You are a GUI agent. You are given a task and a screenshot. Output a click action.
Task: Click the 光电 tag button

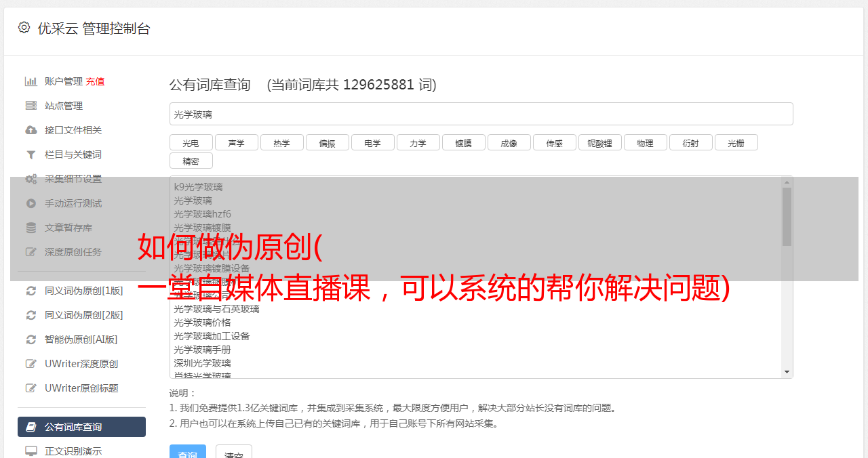click(191, 142)
